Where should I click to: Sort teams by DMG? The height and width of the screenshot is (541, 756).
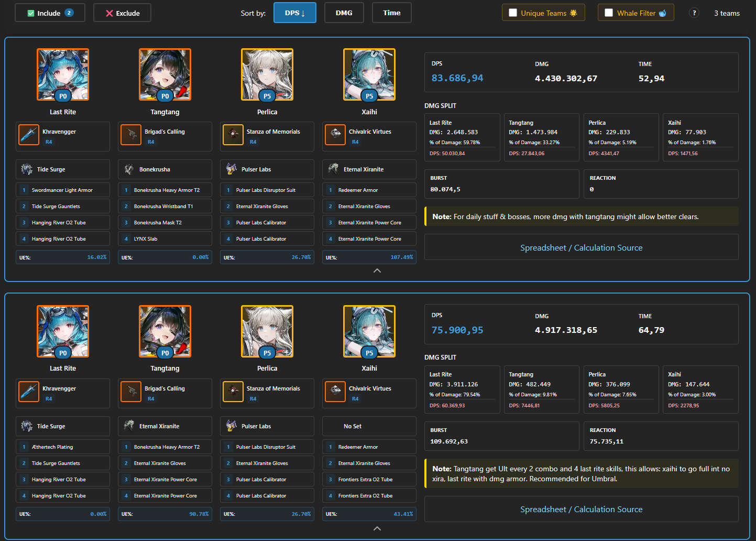click(x=344, y=13)
